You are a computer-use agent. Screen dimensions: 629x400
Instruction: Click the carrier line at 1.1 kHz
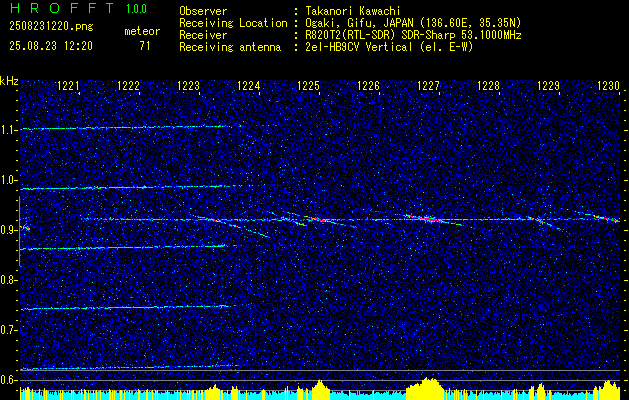click(x=128, y=128)
